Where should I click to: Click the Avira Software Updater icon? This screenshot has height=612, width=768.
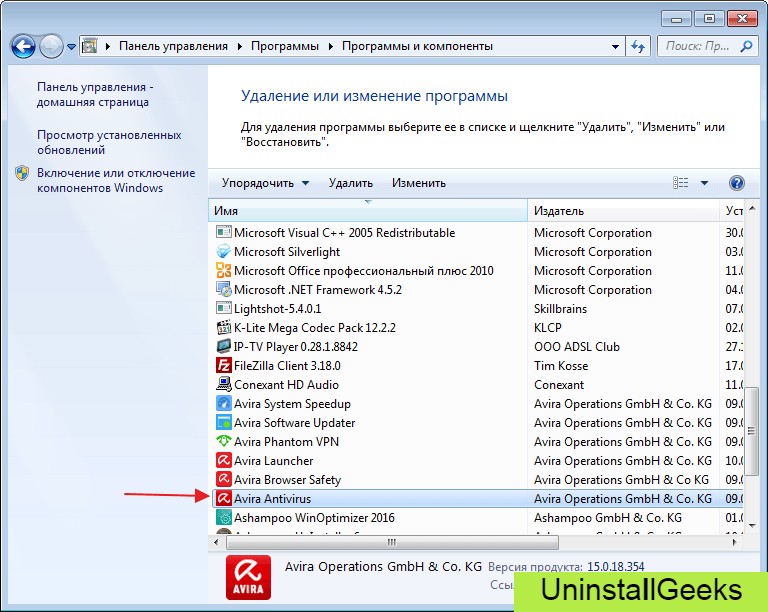(x=223, y=422)
